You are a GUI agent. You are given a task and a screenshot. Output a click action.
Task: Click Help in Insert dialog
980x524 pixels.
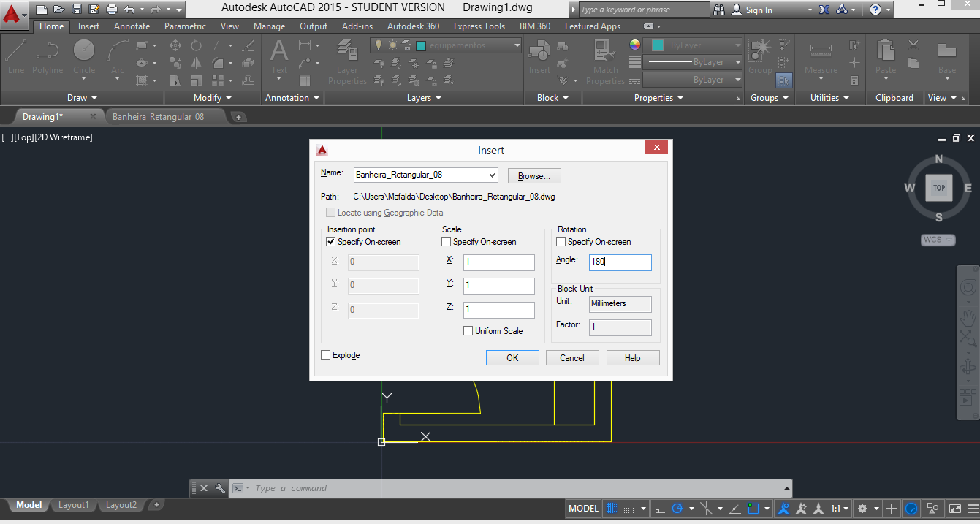point(633,358)
